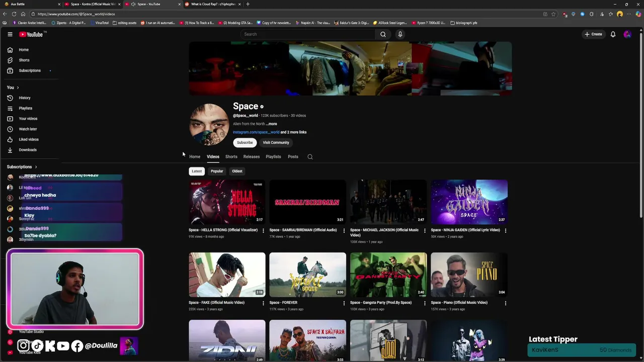Select the Videos channel tab
The image size is (644, 362).
213,157
